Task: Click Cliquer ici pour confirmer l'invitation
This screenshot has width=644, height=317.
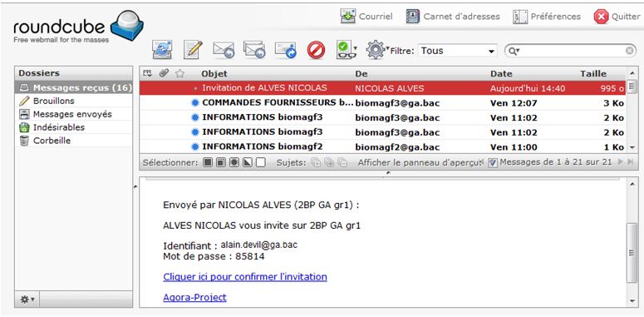Action: [x=245, y=277]
